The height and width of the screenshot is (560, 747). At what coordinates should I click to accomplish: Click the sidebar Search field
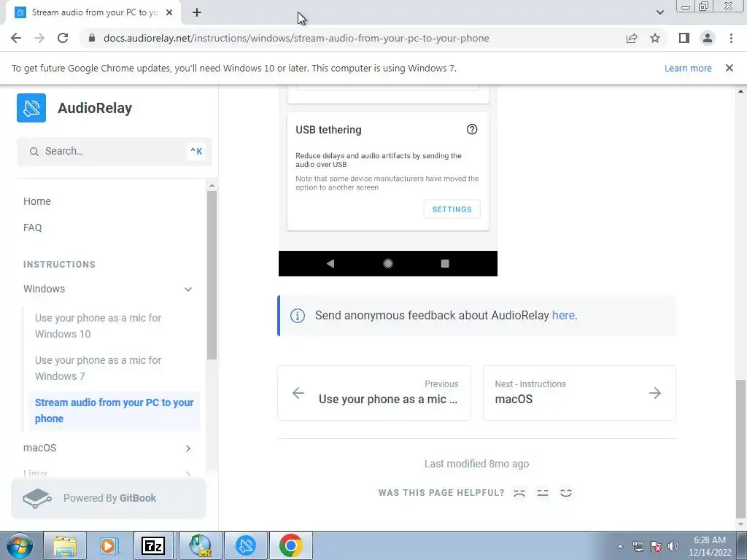(115, 152)
